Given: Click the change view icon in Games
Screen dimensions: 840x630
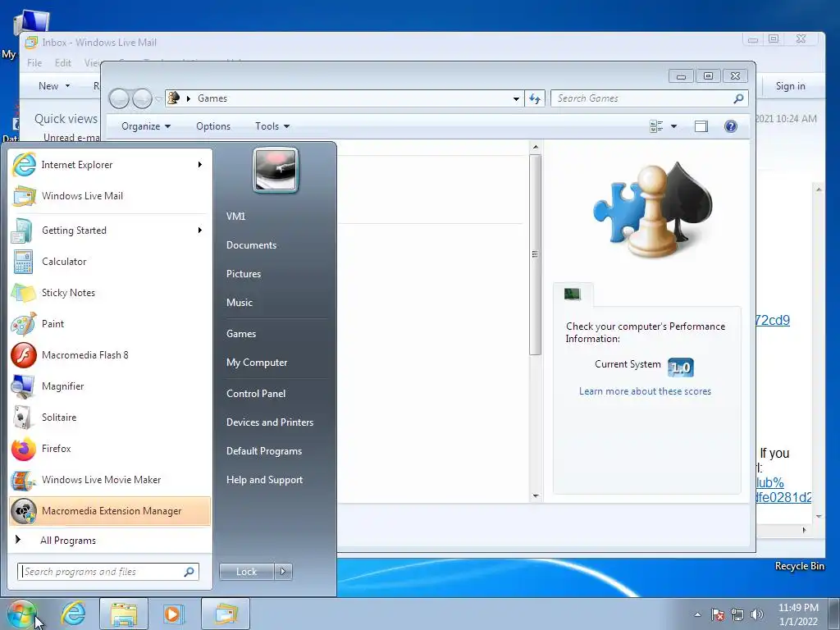Looking at the screenshot, I should pyautogui.click(x=656, y=126).
